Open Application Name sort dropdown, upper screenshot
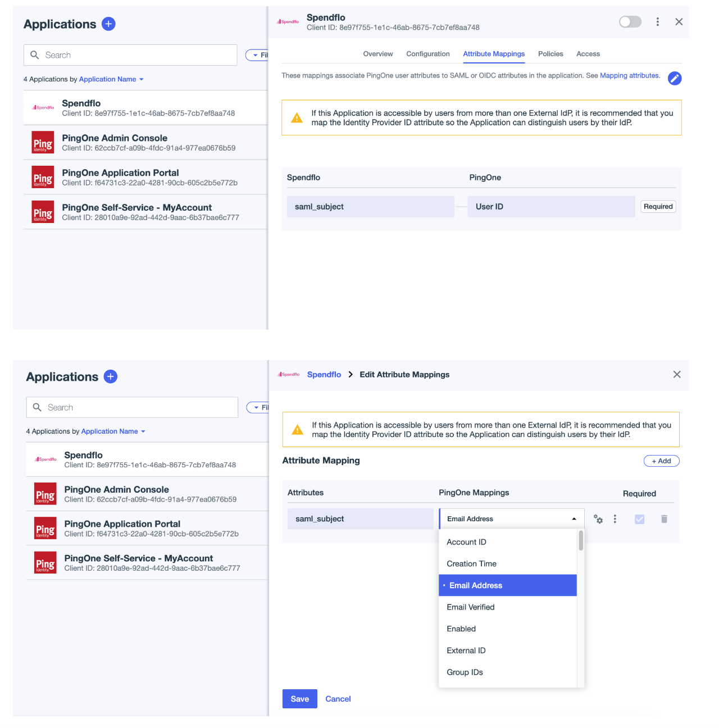The image size is (719, 728). pos(111,79)
